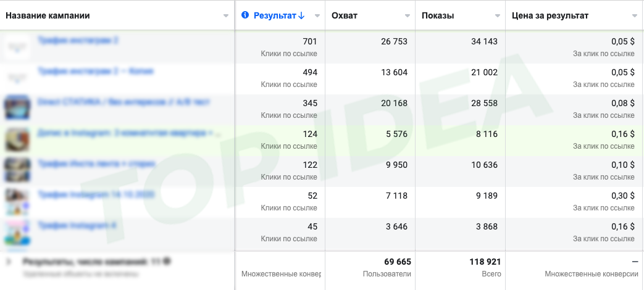Select thumbnail of campaign with 52 results
Image resolution: width=644 pixels, height=290 pixels.
click(17, 201)
